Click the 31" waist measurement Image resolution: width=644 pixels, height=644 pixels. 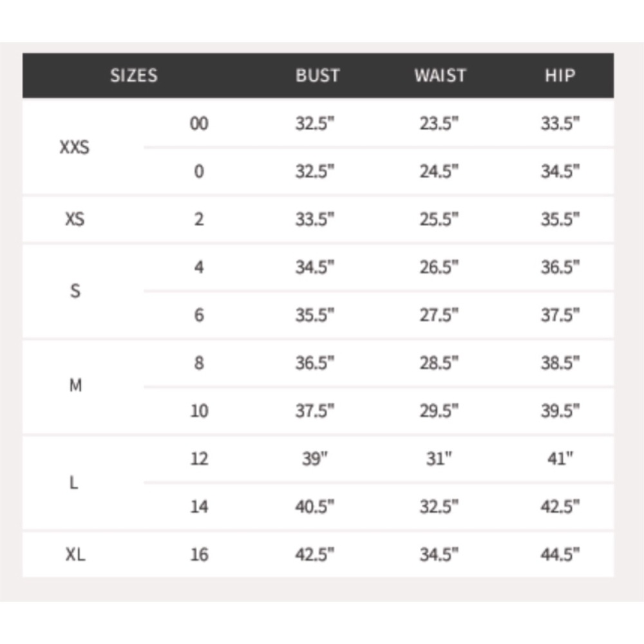click(x=439, y=459)
